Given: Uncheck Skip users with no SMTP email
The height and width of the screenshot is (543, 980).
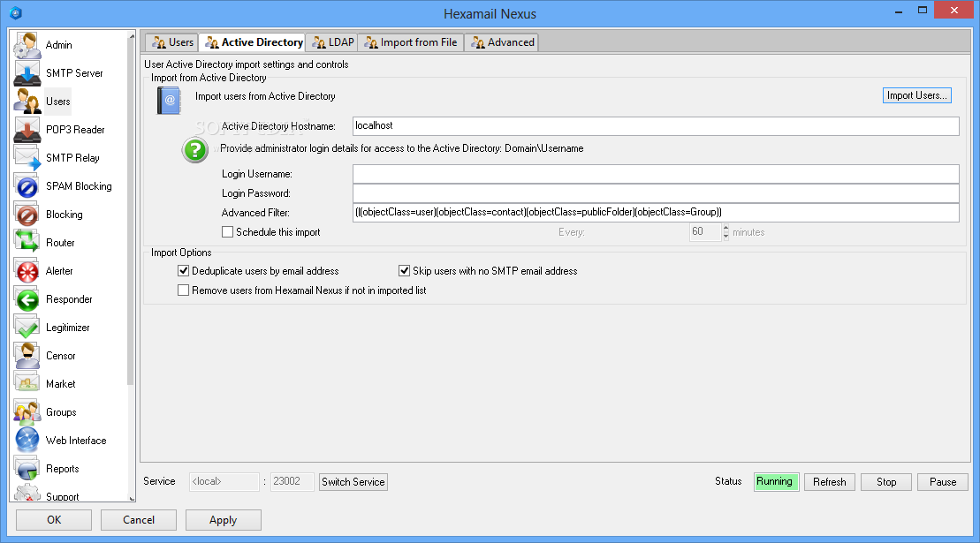Looking at the screenshot, I should [x=405, y=271].
